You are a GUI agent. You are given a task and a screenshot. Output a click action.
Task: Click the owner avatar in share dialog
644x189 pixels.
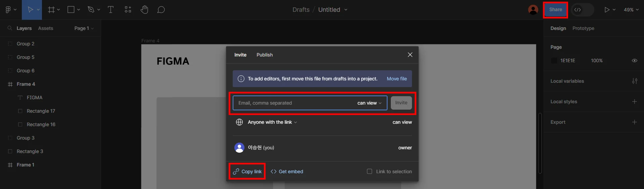[239, 148]
